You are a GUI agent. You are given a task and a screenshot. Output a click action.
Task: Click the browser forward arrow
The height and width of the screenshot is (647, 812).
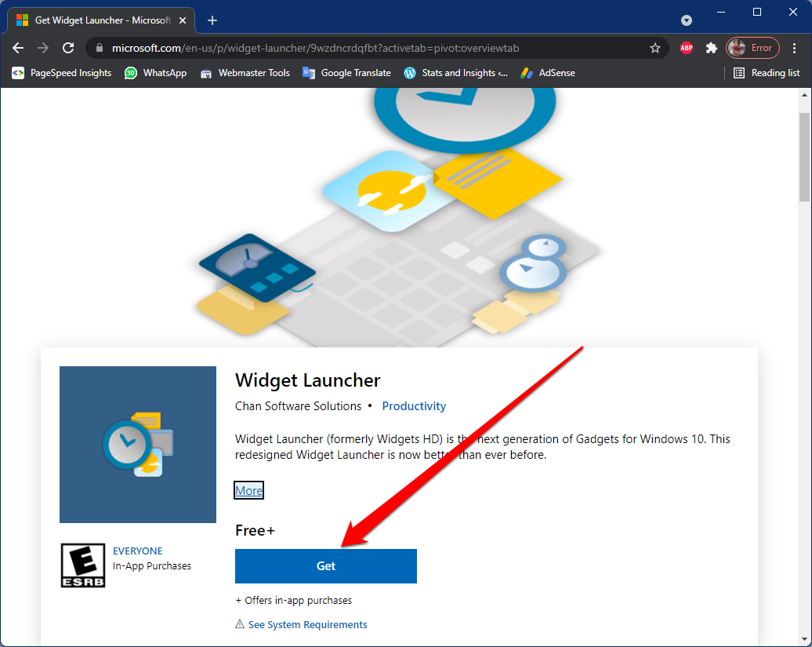pos(43,48)
